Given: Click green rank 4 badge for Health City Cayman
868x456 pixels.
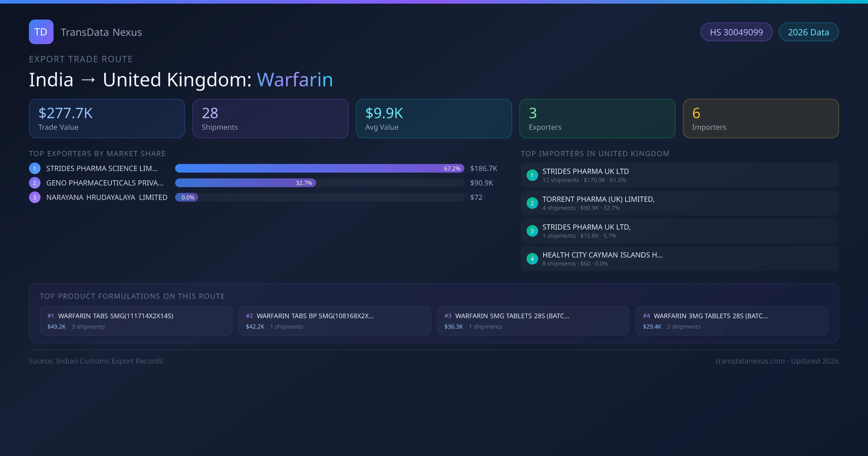Looking at the screenshot, I should click(532, 259).
